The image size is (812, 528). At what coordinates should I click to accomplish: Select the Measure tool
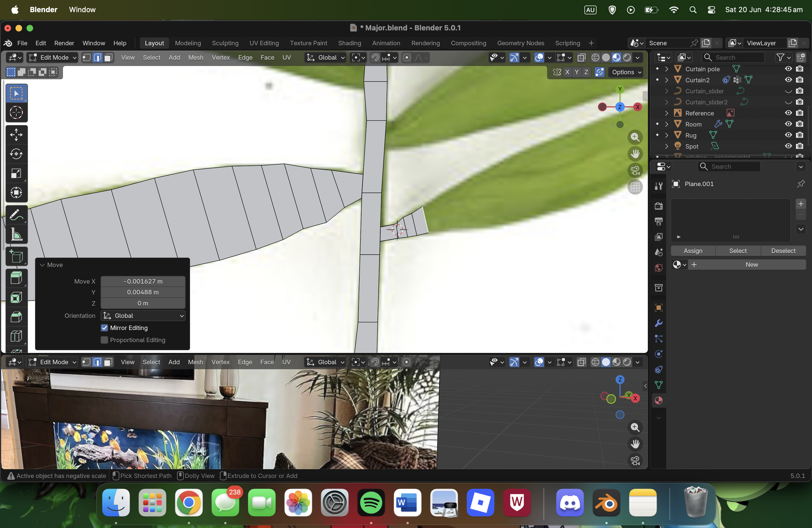[16, 234]
